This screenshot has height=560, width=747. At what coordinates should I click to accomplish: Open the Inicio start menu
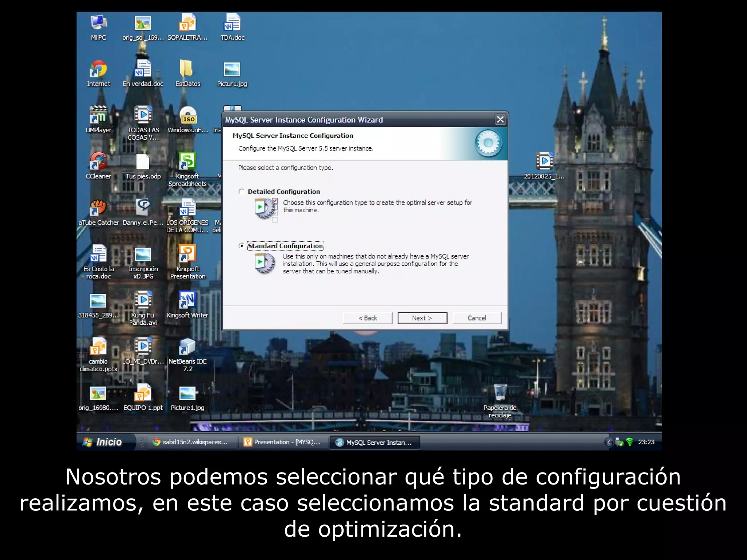pyautogui.click(x=106, y=442)
